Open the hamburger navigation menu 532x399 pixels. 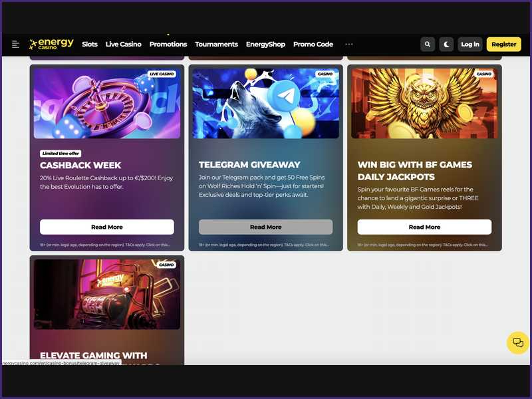tap(15, 44)
